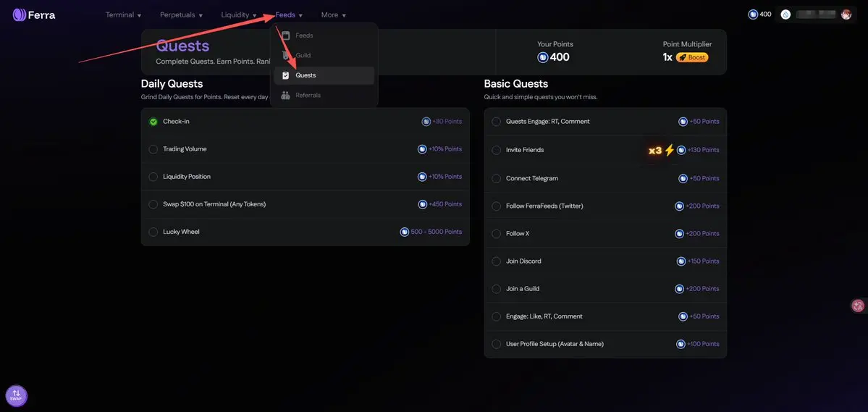Screen dimensions: 868x412
Task: Click the coin icon on Swap $100 reward
Action: coord(422,204)
